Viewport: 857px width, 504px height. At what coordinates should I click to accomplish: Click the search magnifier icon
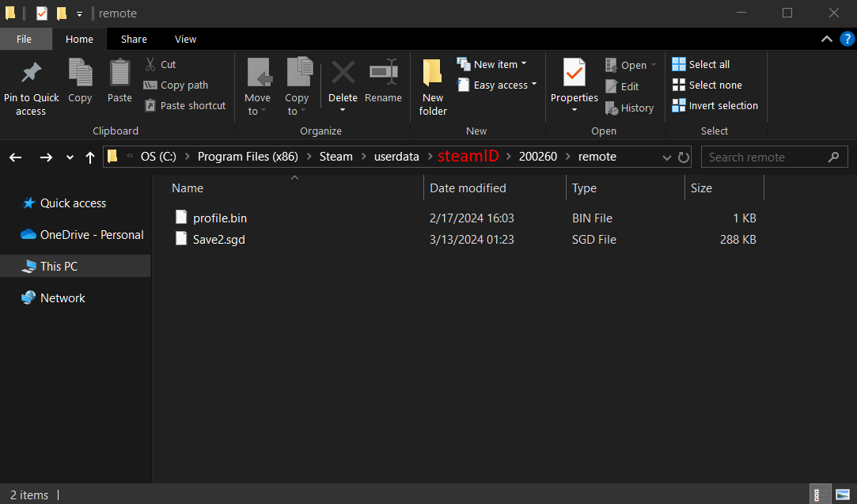click(833, 157)
